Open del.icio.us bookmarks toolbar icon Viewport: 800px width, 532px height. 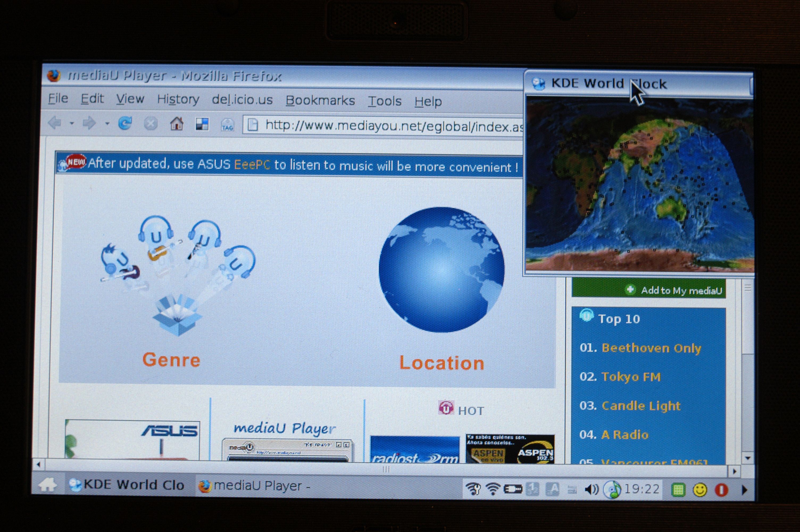[x=202, y=124]
